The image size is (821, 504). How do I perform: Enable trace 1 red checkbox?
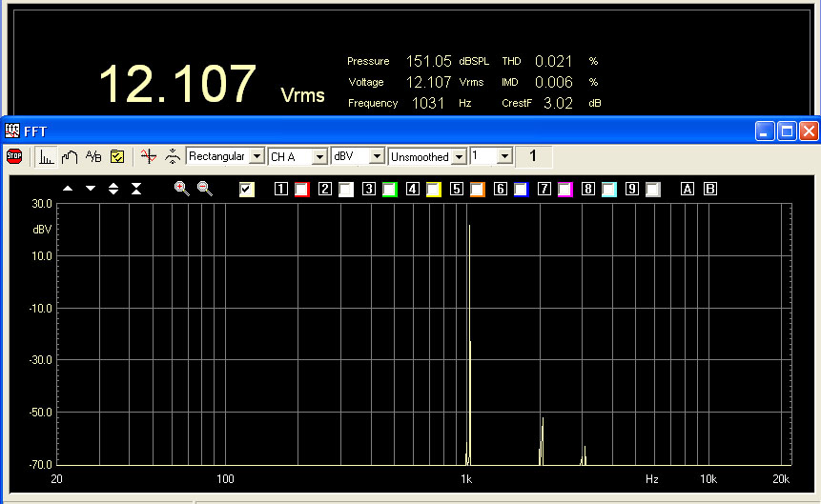coord(302,190)
